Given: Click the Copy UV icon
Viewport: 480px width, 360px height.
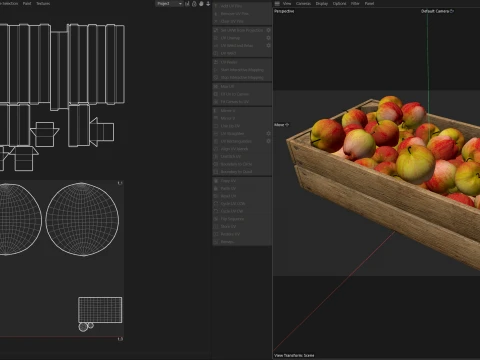Looking at the screenshot, I should (x=216, y=181).
